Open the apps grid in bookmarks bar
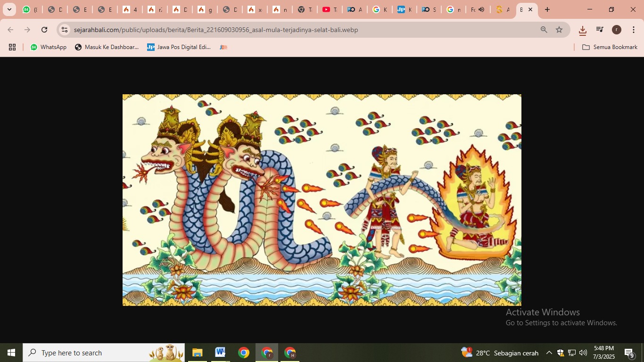 click(12, 47)
